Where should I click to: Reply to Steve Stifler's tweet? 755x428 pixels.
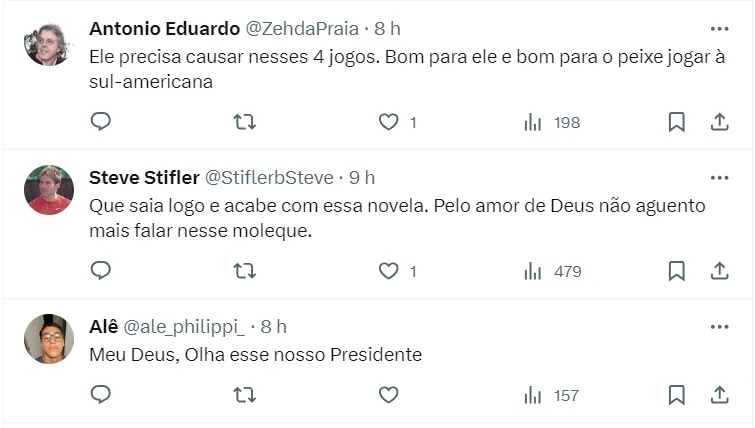100,271
